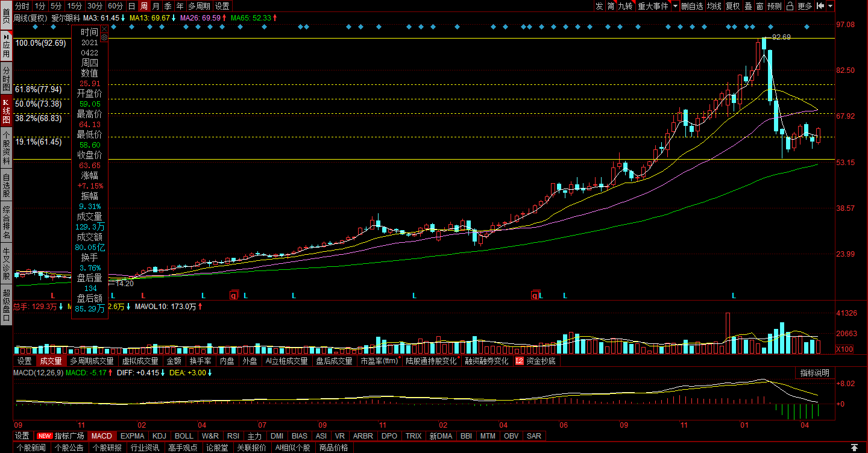
Task: Switch to RSI indicator
Action: pos(233,436)
